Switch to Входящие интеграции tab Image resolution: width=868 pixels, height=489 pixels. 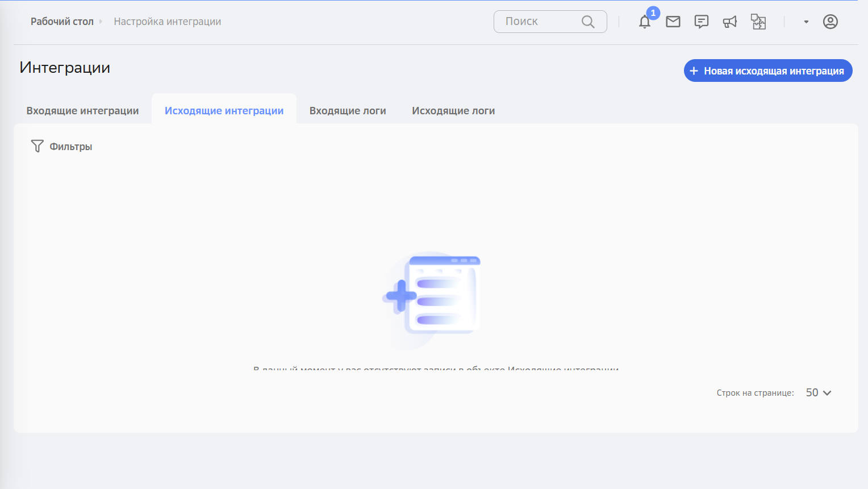click(x=82, y=110)
